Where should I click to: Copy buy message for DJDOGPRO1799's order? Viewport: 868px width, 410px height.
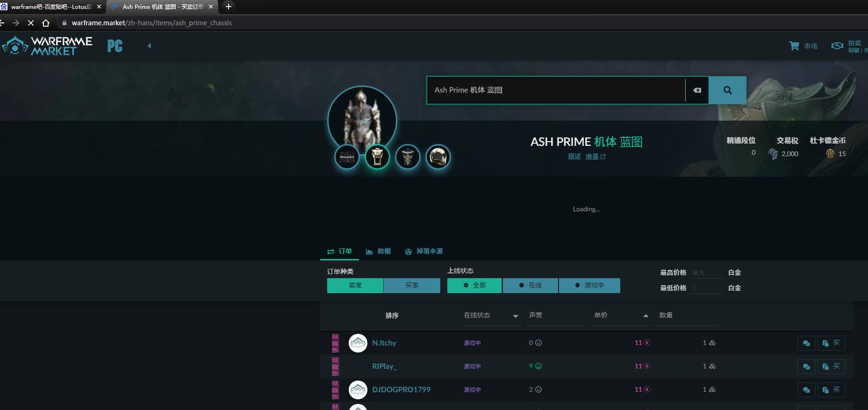[831, 390]
